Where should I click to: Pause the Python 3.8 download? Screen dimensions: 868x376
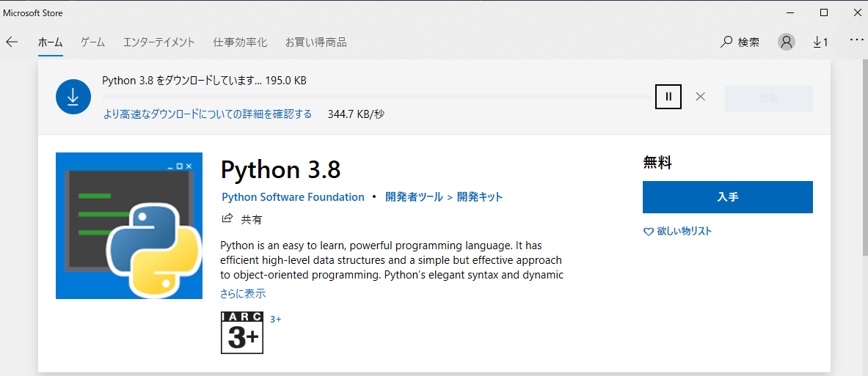pyautogui.click(x=668, y=97)
